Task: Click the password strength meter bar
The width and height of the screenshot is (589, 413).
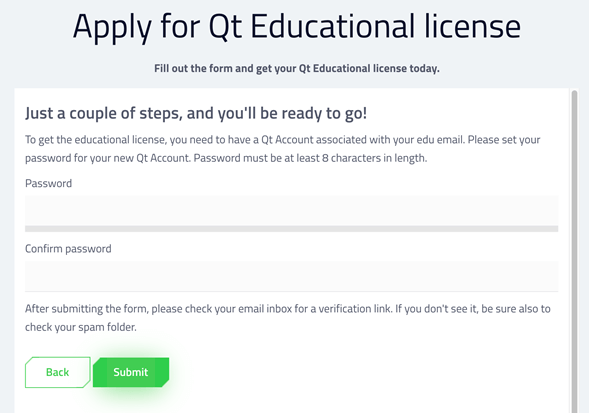Action: tap(291, 229)
